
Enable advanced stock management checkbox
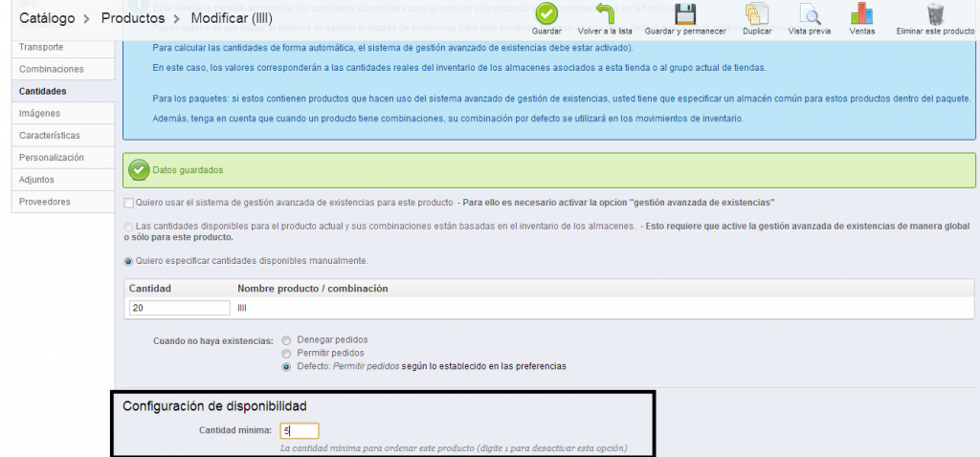coord(129,203)
